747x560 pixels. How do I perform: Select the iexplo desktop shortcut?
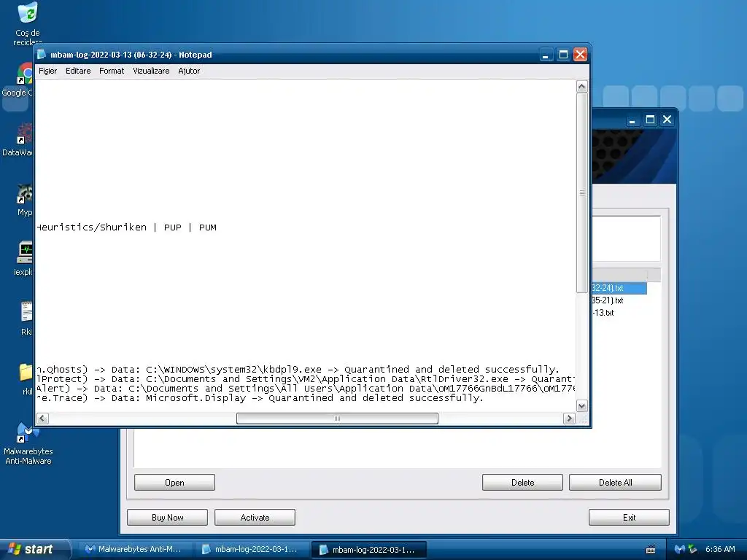click(24, 260)
